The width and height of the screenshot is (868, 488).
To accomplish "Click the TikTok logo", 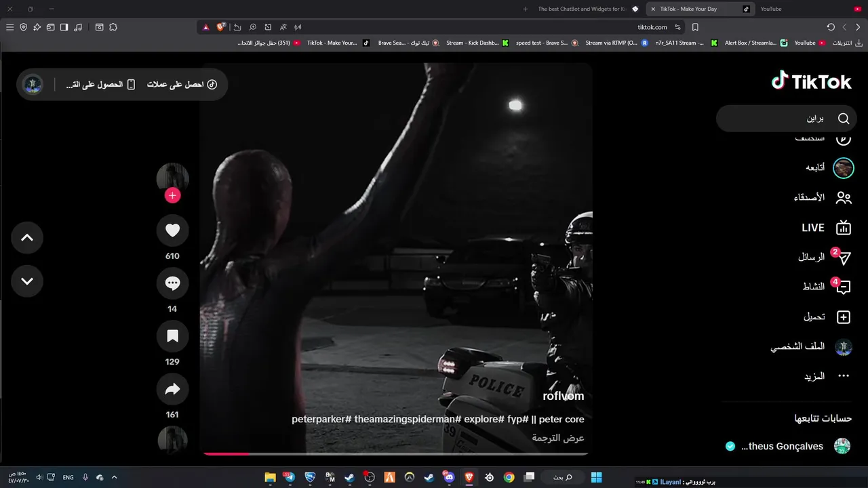I will click(x=811, y=81).
